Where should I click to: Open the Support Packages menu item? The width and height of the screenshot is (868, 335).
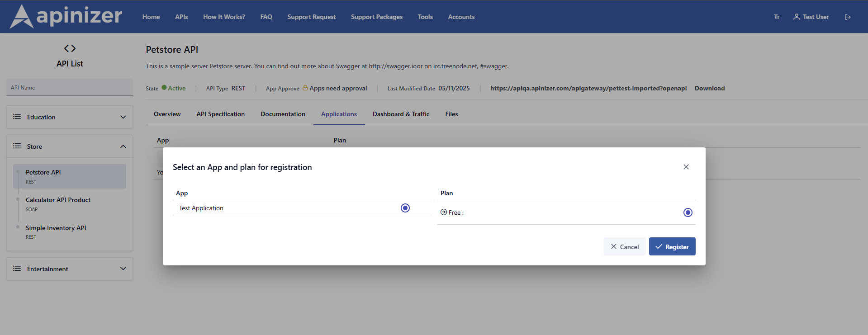coord(376,17)
